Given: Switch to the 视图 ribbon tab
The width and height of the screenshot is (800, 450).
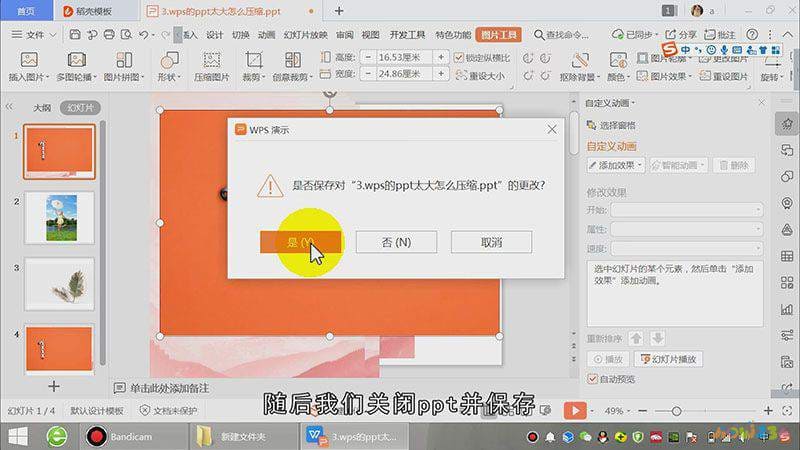Looking at the screenshot, I should pos(370,35).
